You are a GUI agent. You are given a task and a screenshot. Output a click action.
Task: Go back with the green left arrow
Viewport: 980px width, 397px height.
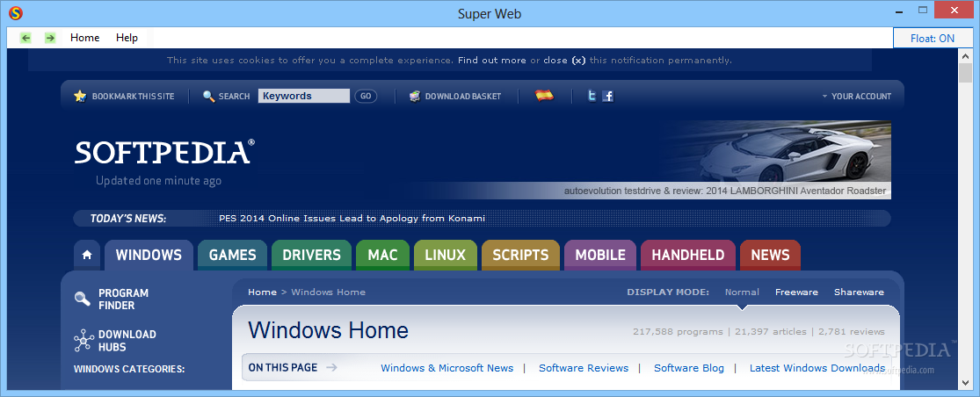[x=25, y=38]
